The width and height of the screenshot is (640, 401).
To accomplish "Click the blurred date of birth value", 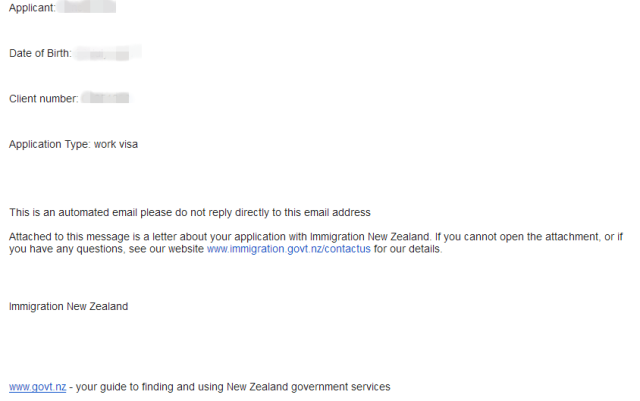I will pos(109,53).
